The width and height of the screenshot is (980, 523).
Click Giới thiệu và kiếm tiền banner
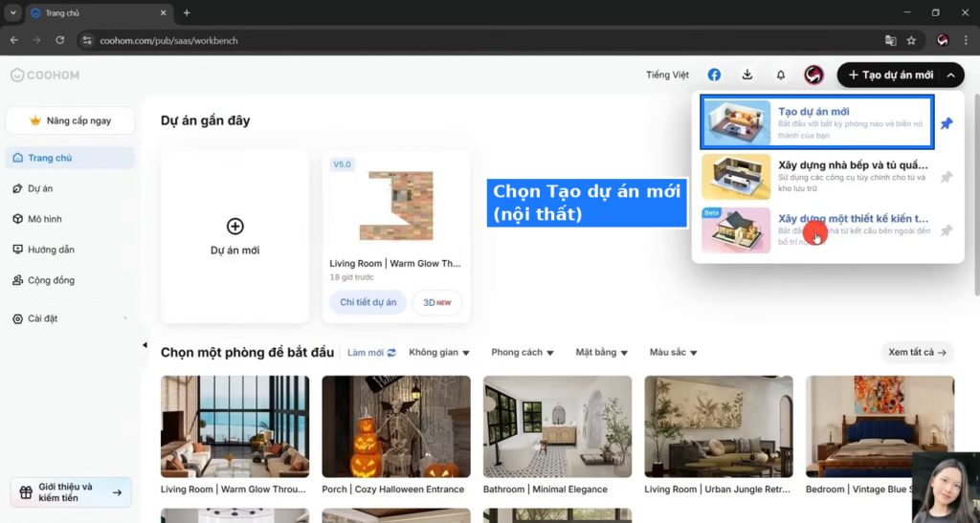(x=71, y=492)
